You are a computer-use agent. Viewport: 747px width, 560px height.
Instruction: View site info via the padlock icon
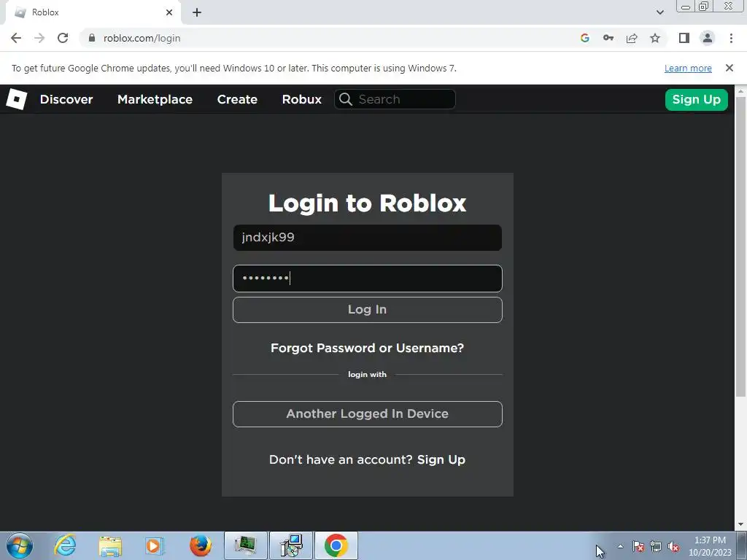[92, 38]
